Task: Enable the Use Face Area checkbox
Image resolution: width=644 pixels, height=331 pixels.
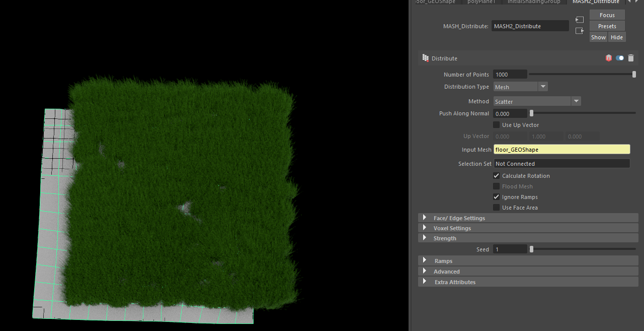Action: [496, 207]
